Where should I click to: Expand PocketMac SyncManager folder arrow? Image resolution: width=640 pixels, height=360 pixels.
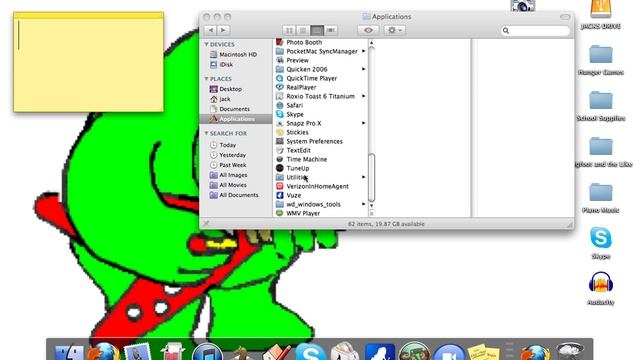pyautogui.click(x=363, y=51)
